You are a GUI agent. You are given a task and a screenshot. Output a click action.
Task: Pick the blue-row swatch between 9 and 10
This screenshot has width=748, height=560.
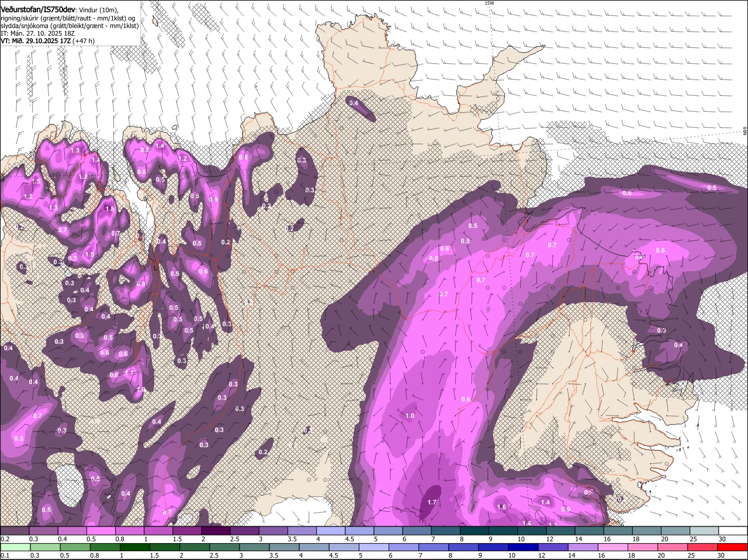coord(493,547)
